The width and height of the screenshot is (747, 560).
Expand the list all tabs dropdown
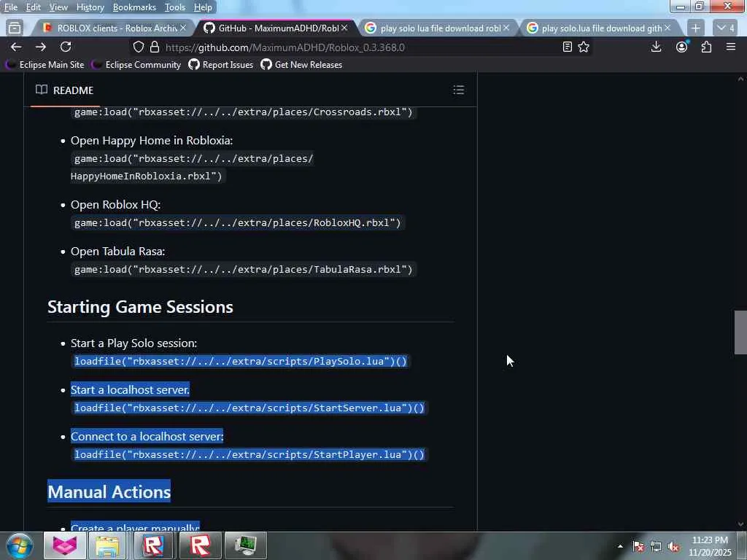(x=726, y=28)
